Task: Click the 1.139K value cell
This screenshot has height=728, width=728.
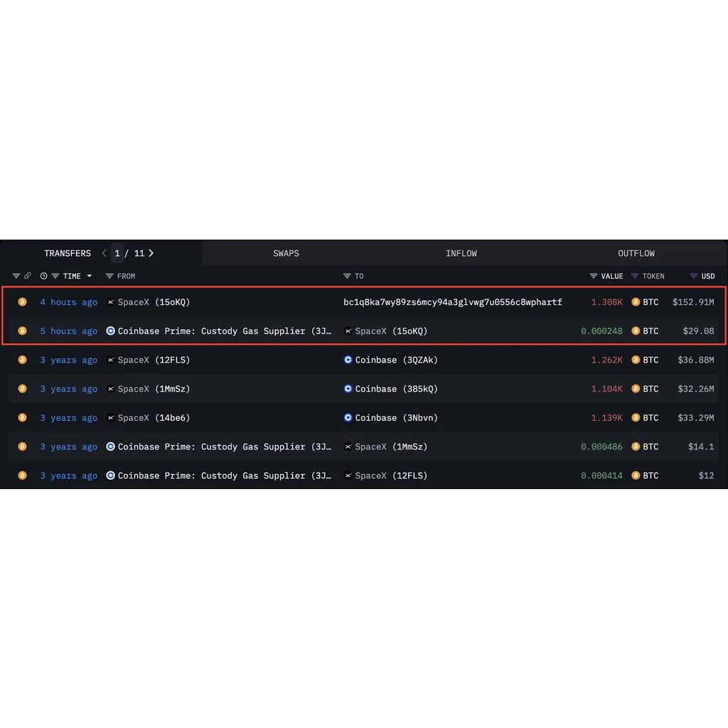Action: tap(606, 417)
